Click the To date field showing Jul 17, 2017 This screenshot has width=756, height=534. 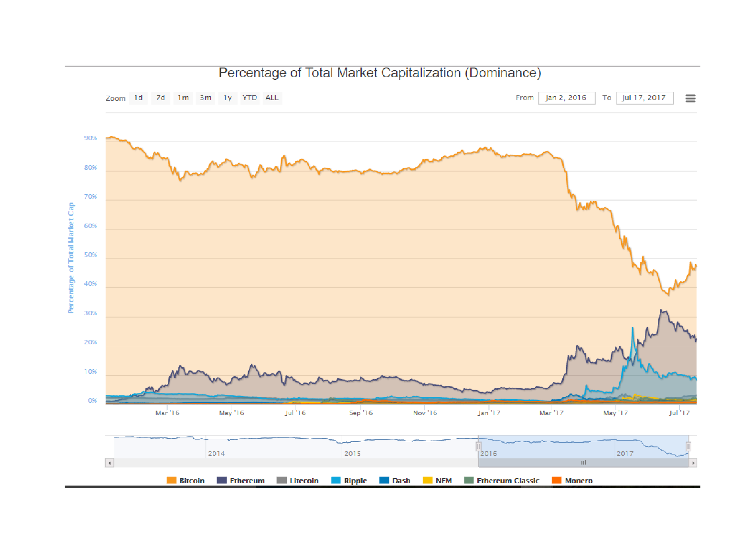[x=645, y=98]
